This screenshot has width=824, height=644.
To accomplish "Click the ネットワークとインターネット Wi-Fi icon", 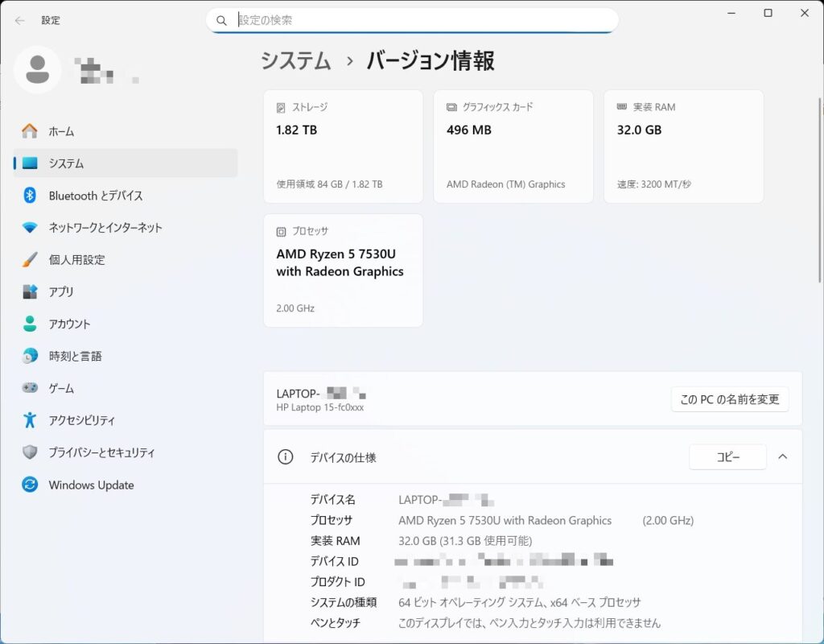I will (30, 228).
